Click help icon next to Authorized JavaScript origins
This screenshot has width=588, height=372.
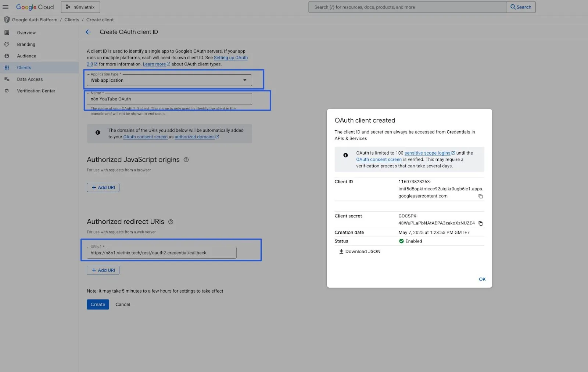click(186, 160)
